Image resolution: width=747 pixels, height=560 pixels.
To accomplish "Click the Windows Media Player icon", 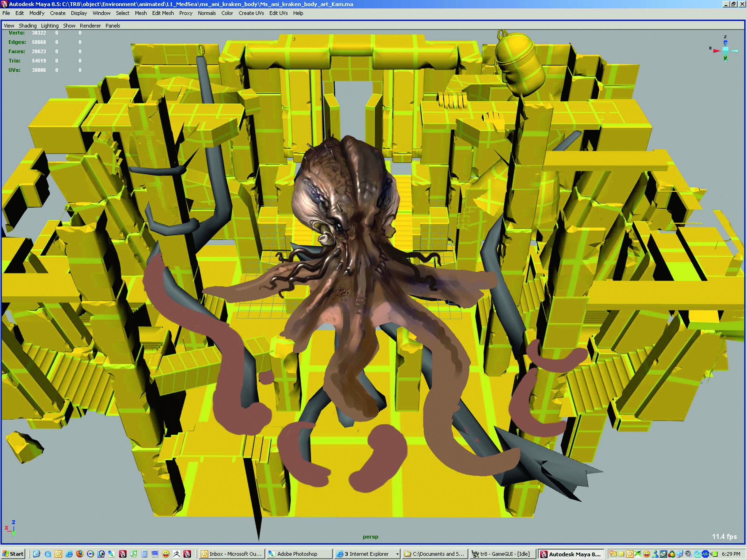I will point(90,554).
